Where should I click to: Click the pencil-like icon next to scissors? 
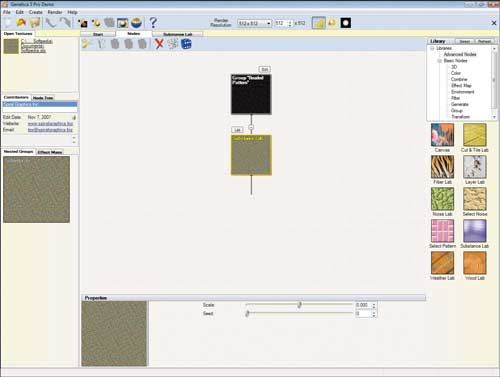(x=101, y=44)
